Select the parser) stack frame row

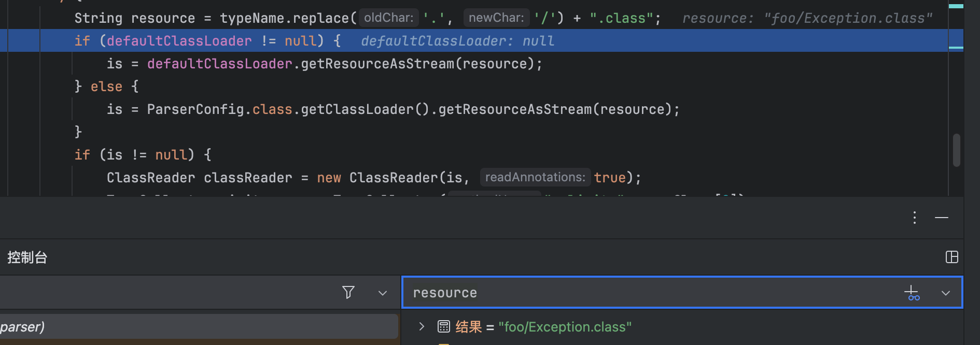[199, 326]
